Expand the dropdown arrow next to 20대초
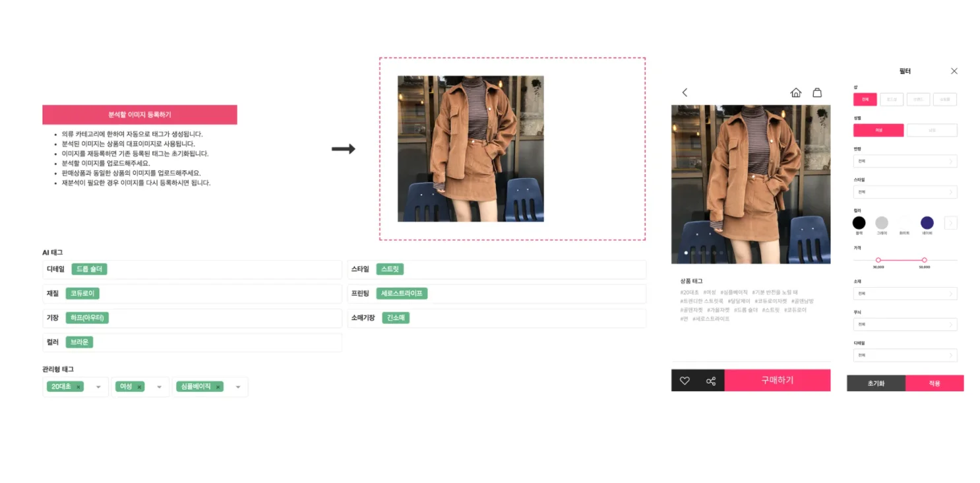This screenshot has height=483, width=980. coord(98,387)
